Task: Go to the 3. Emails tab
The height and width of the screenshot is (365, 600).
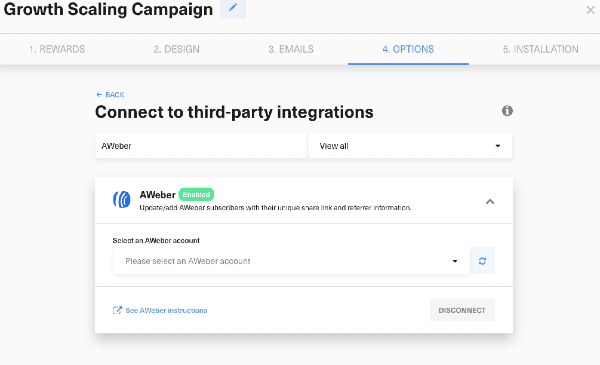Action: click(291, 49)
